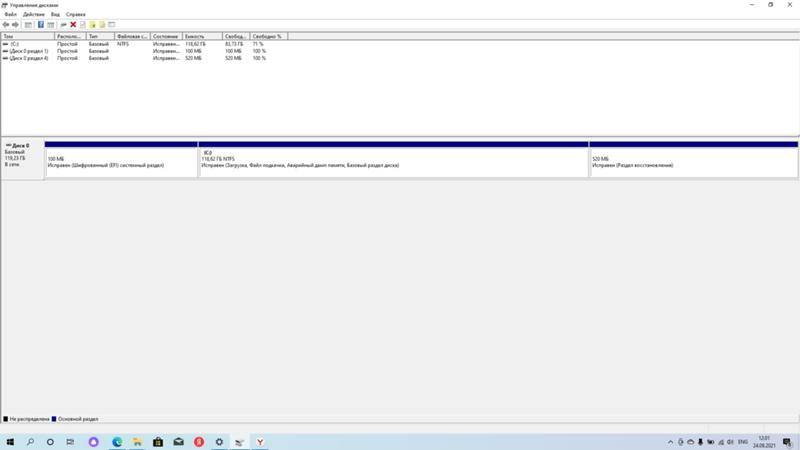Open Mail app from the taskbar
This screenshot has width=800, height=450.
coord(178,442)
